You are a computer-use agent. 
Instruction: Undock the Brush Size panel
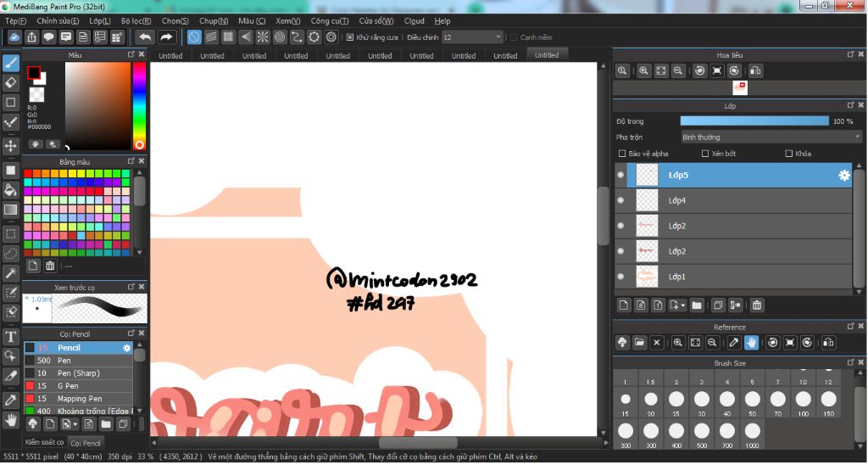(x=850, y=362)
